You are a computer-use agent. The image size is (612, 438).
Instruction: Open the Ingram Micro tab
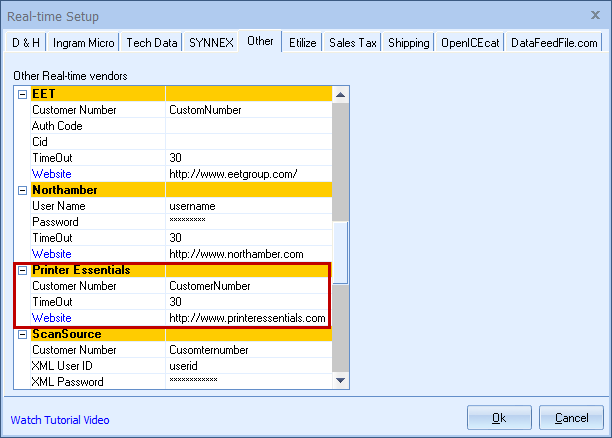coord(84,42)
